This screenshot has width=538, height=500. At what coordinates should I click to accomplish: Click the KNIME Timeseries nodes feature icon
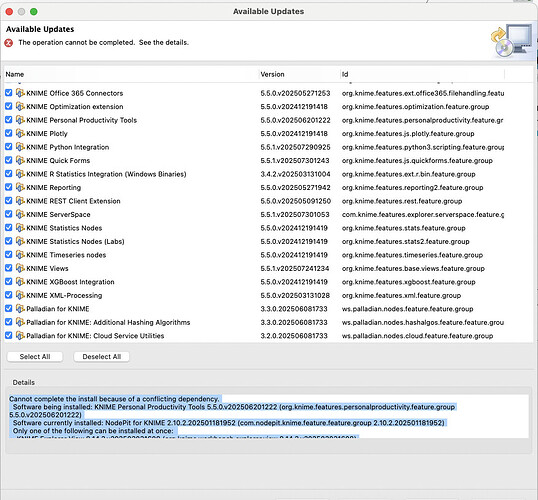tap(20, 255)
